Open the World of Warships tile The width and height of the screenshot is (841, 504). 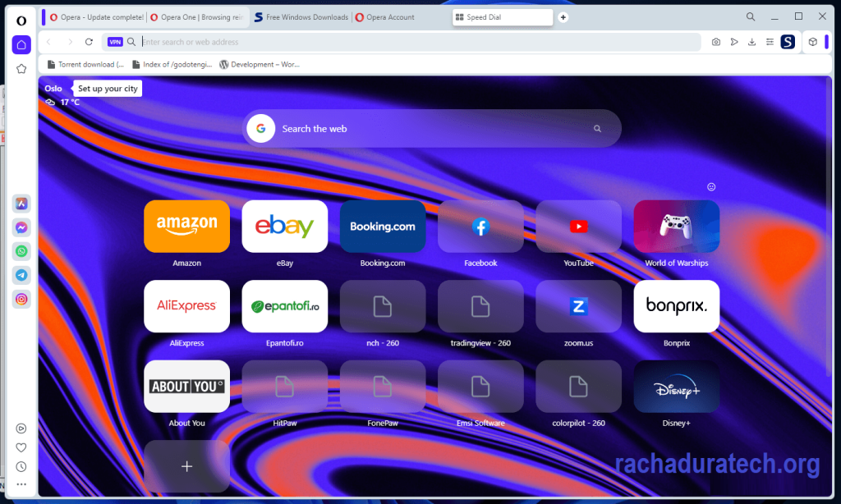coord(677,227)
